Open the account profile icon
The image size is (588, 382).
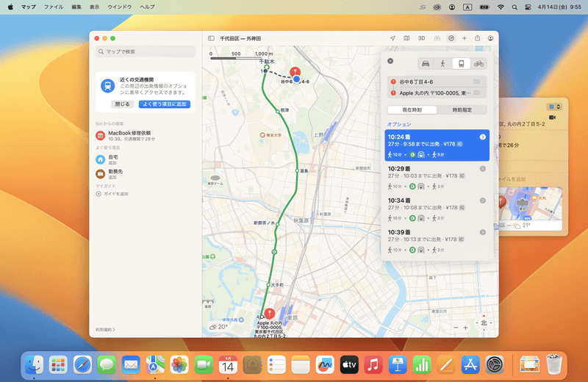[x=490, y=38]
